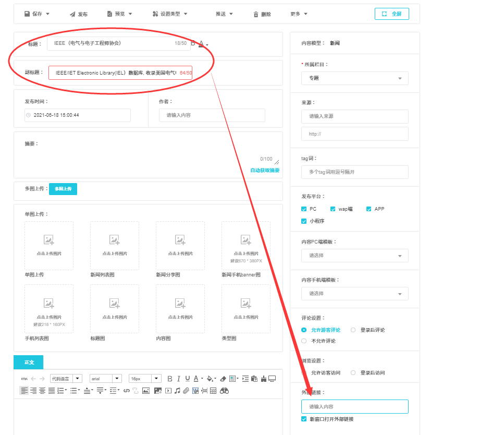Select 登录后评论 radio option
The width and height of the screenshot is (504, 435).
click(353, 330)
